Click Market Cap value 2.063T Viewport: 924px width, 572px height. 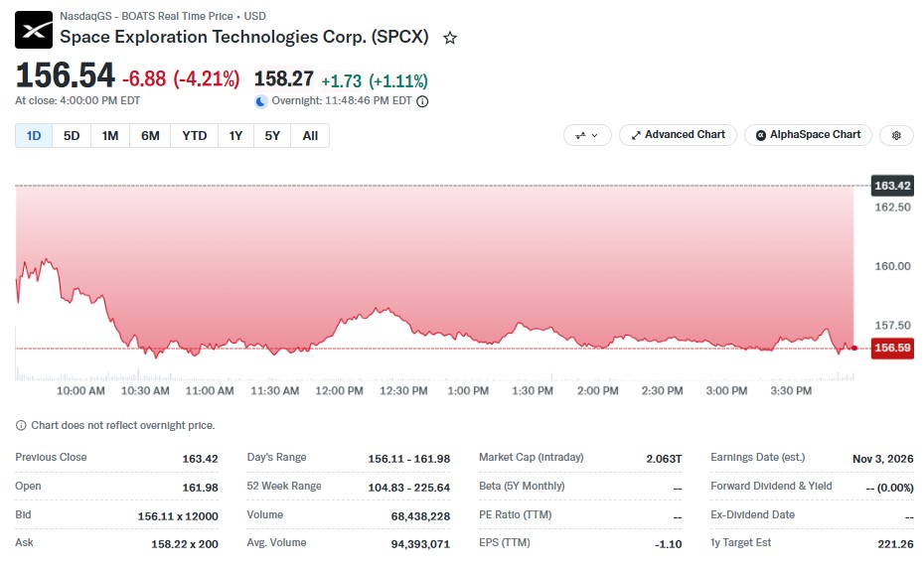[x=664, y=459]
